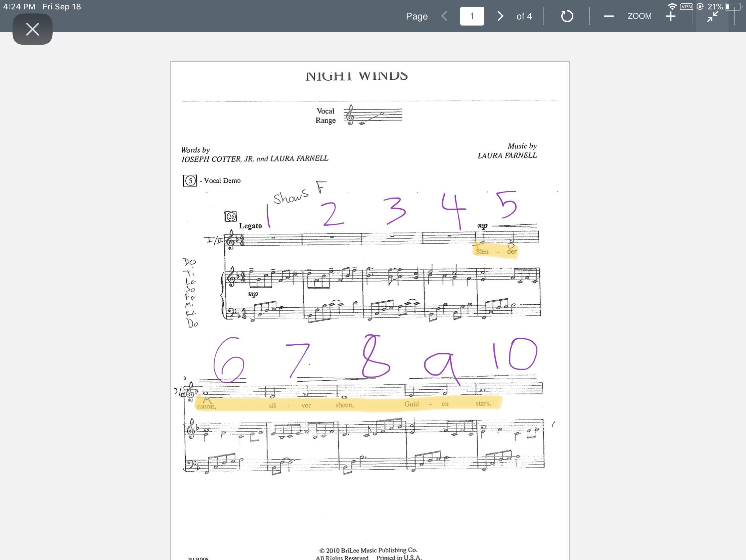Click the handwritten measure number 8
746x560 pixels.
click(376, 355)
